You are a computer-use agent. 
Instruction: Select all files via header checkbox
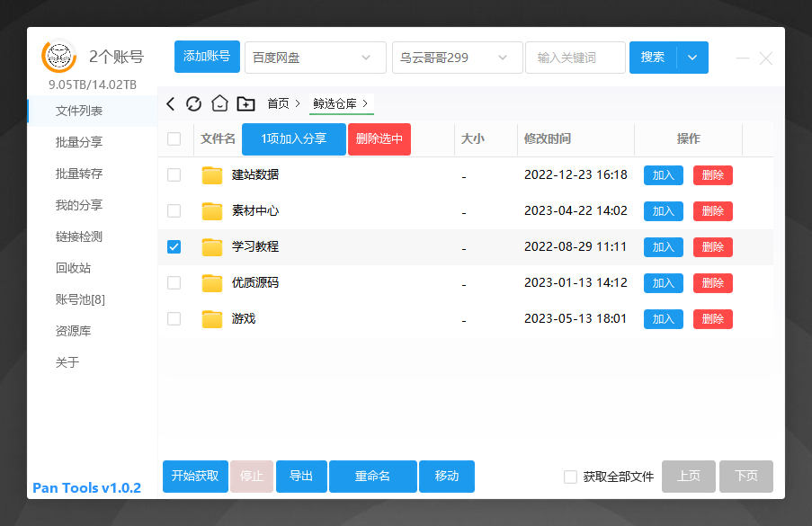pyautogui.click(x=174, y=139)
